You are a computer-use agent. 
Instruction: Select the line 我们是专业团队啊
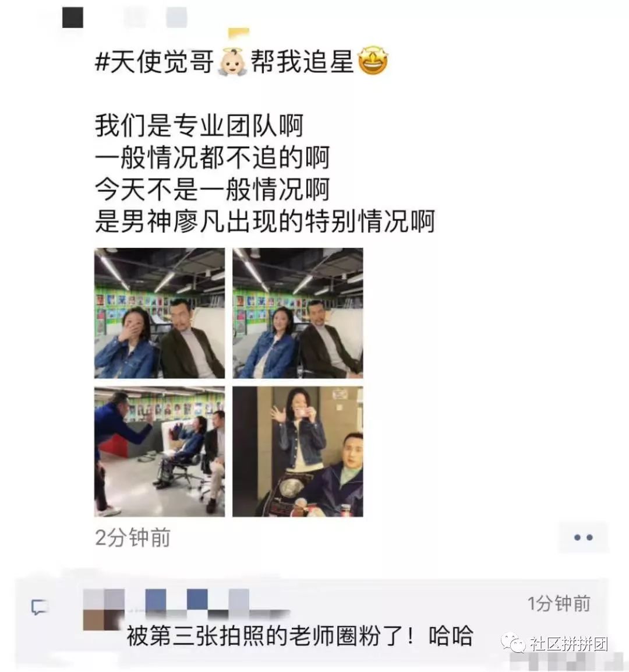click(199, 125)
